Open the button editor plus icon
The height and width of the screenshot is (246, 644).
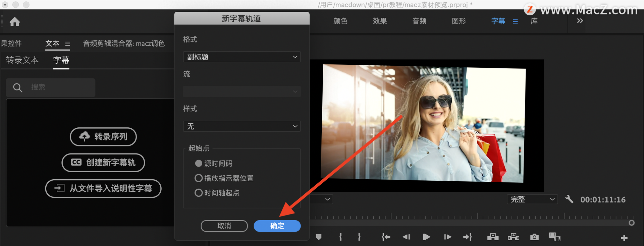pyautogui.click(x=624, y=238)
